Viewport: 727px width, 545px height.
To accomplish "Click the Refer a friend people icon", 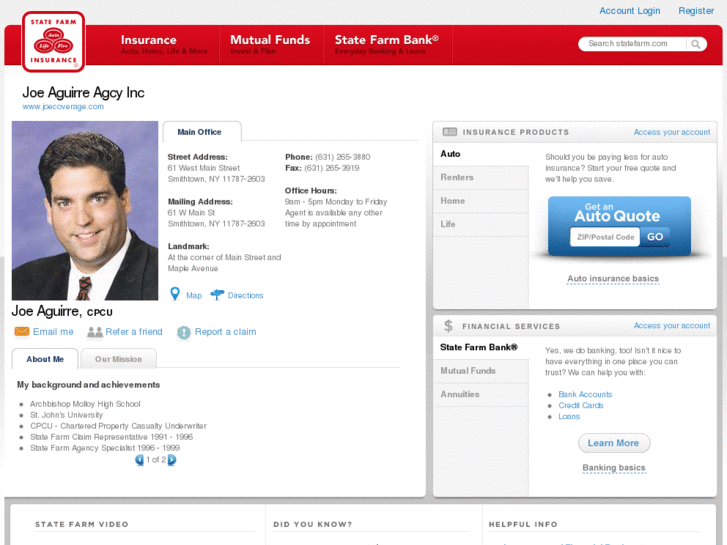I will click(x=95, y=332).
